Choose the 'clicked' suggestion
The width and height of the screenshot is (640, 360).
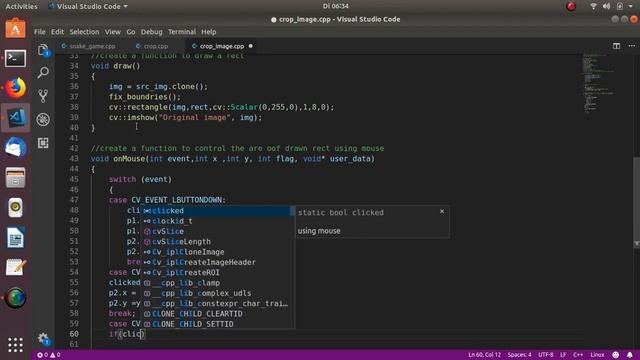217,211
